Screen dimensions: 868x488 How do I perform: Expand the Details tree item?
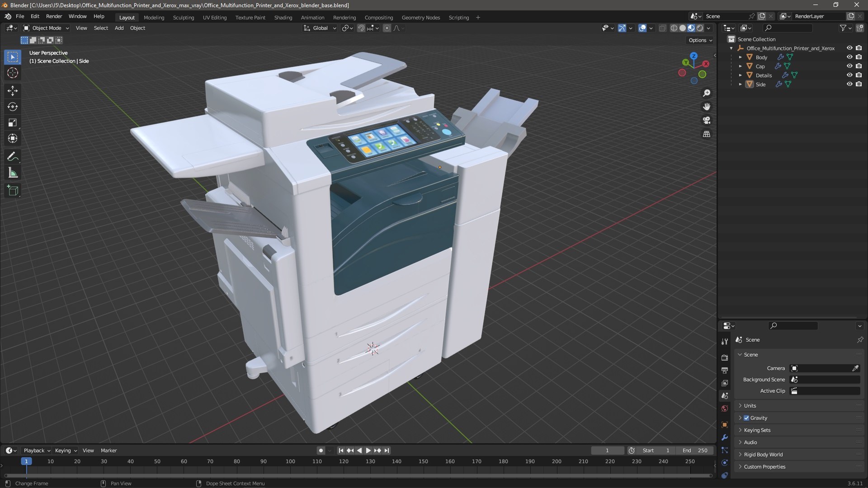[x=740, y=75]
